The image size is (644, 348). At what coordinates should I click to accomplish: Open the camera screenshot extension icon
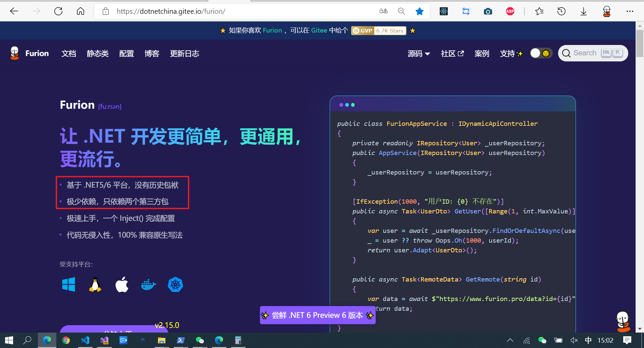pyautogui.click(x=488, y=11)
